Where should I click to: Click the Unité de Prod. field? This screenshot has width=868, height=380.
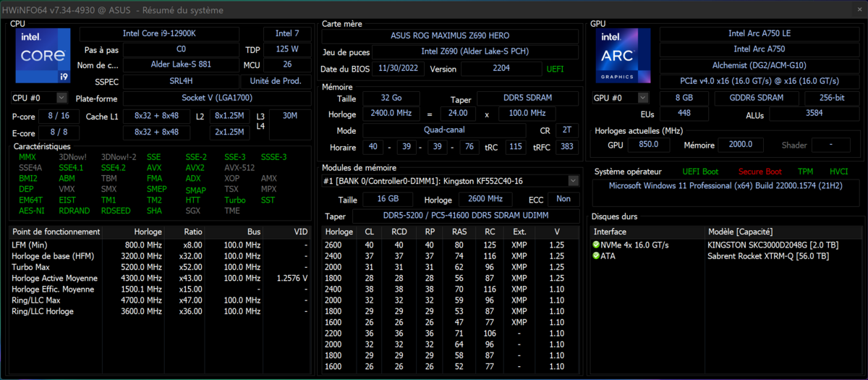point(276,80)
